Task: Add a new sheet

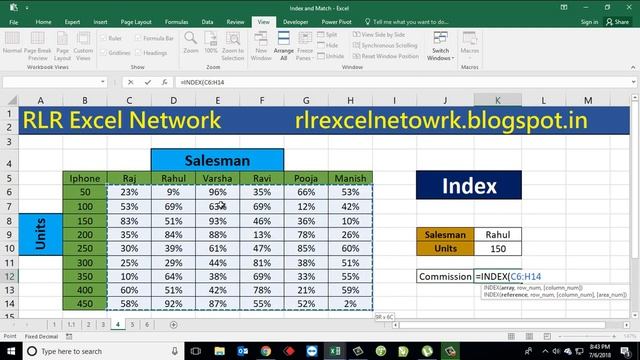Action: [x=173, y=324]
